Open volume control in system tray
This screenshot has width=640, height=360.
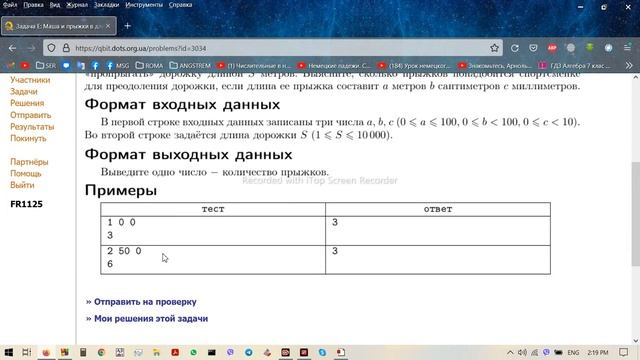coord(522,352)
